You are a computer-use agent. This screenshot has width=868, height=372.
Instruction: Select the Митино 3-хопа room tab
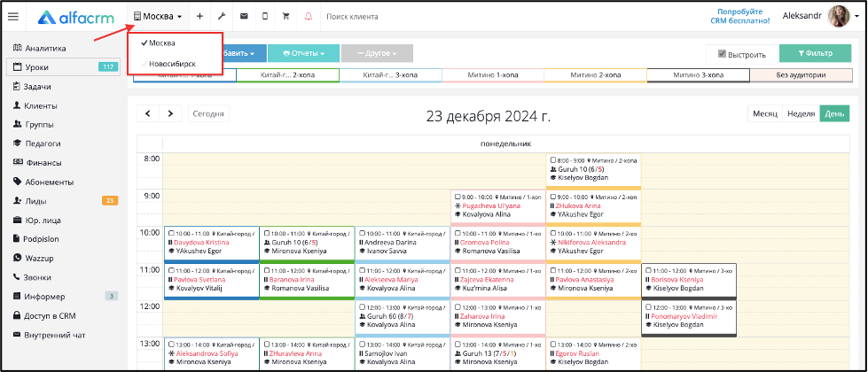point(698,75)
